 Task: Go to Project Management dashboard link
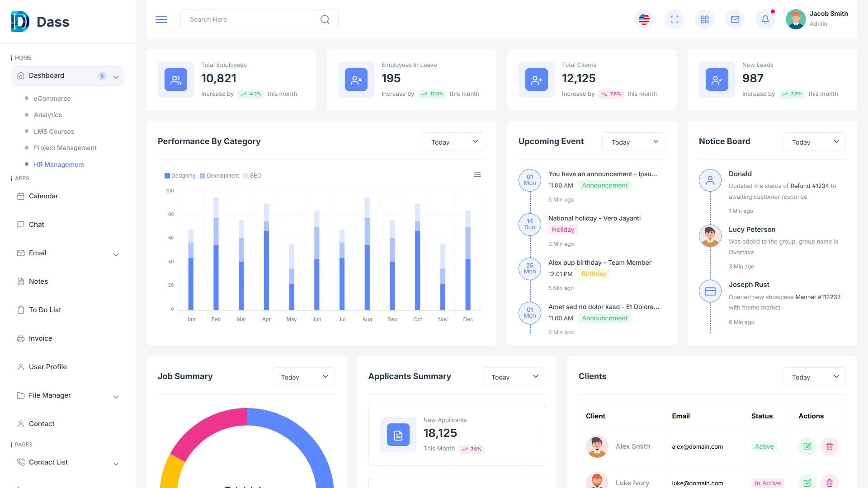point(65,148)
